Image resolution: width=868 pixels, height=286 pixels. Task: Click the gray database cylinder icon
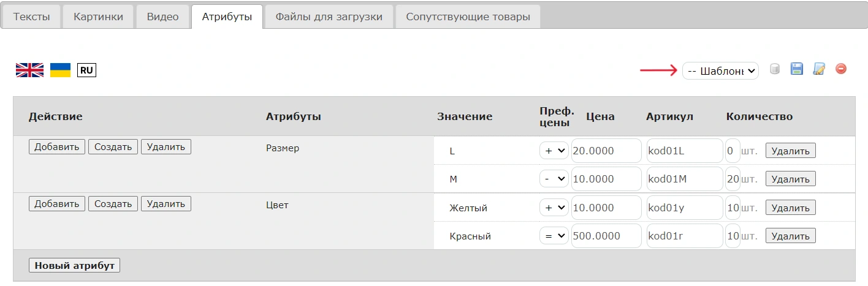tap(775, 69)
